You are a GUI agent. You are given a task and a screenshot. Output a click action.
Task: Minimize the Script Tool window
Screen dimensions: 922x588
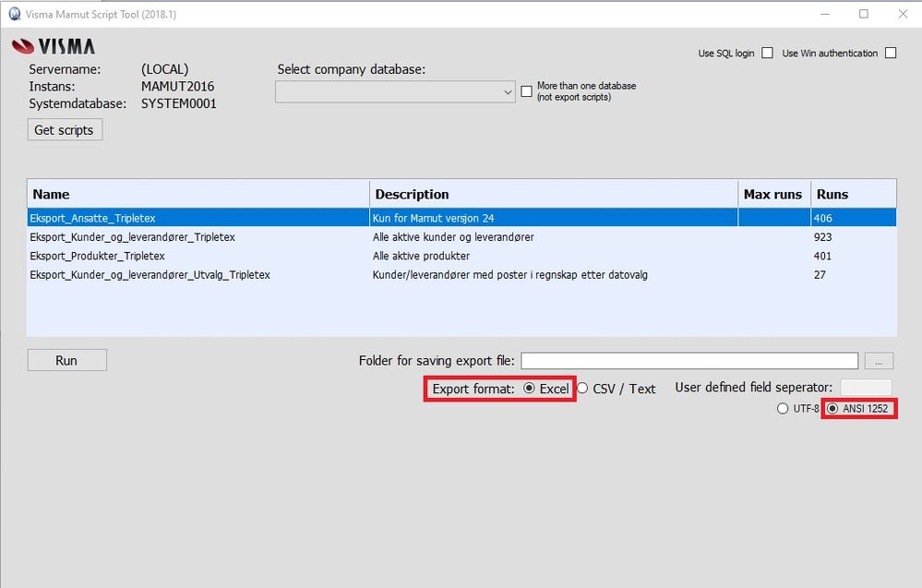(825, 14)
